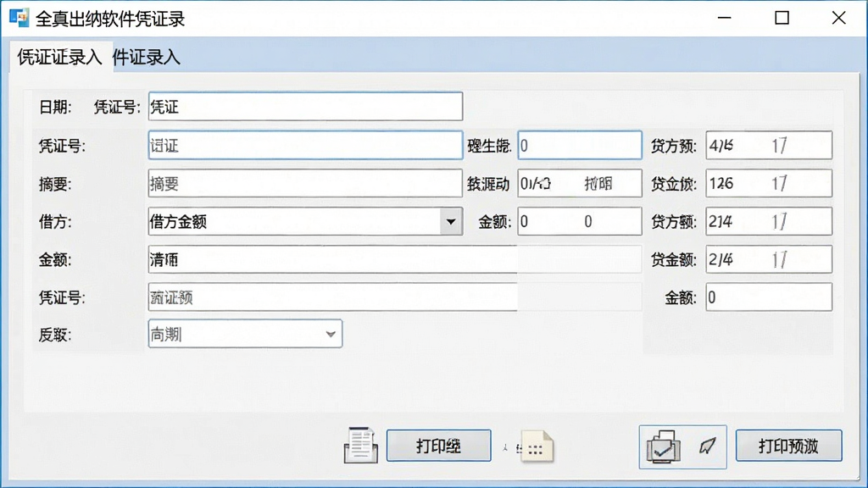Open the 反驳 dropdown list

point(245,334)
